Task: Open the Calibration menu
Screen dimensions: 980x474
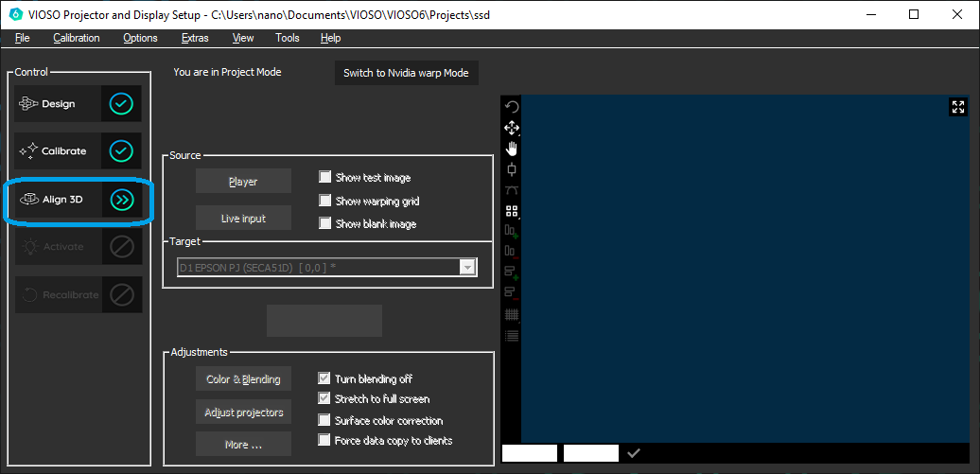Action: pyautogui.click(x=77, y=38)
